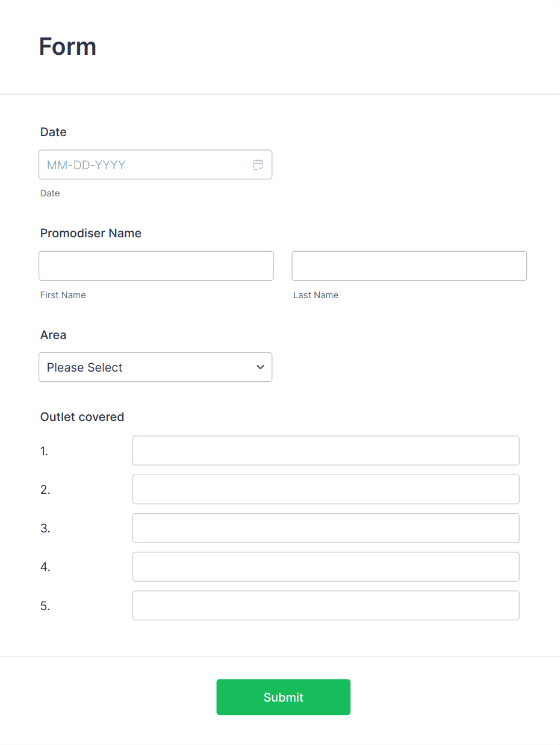Click the 'Form' page heading
Screen dimensions: 560x745
(x=67, y=46)
